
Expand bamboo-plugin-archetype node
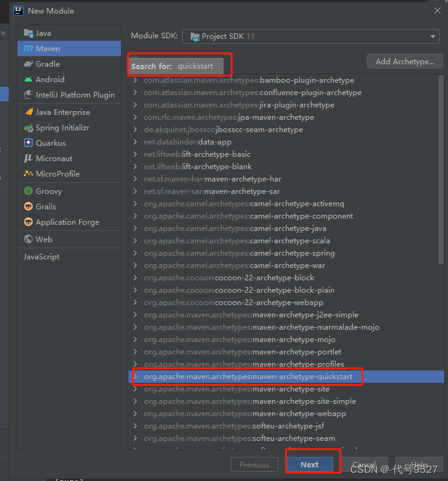click(x=135, y=80)
